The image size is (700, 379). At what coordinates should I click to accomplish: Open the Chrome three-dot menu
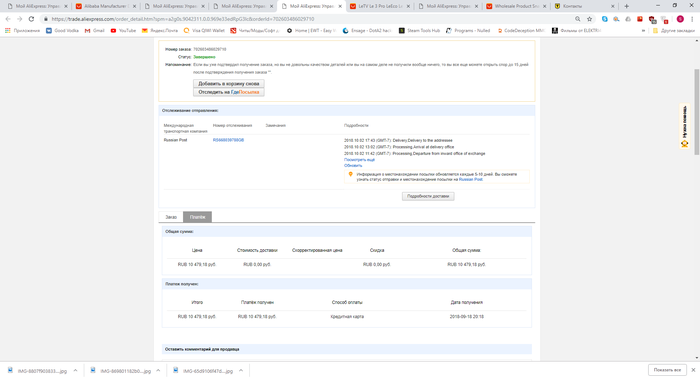692,19
